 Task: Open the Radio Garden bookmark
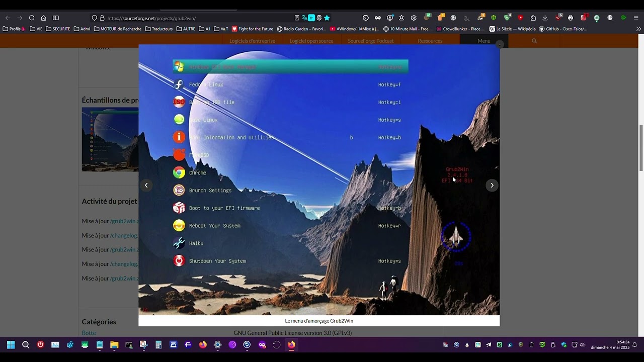pos(301,29)
